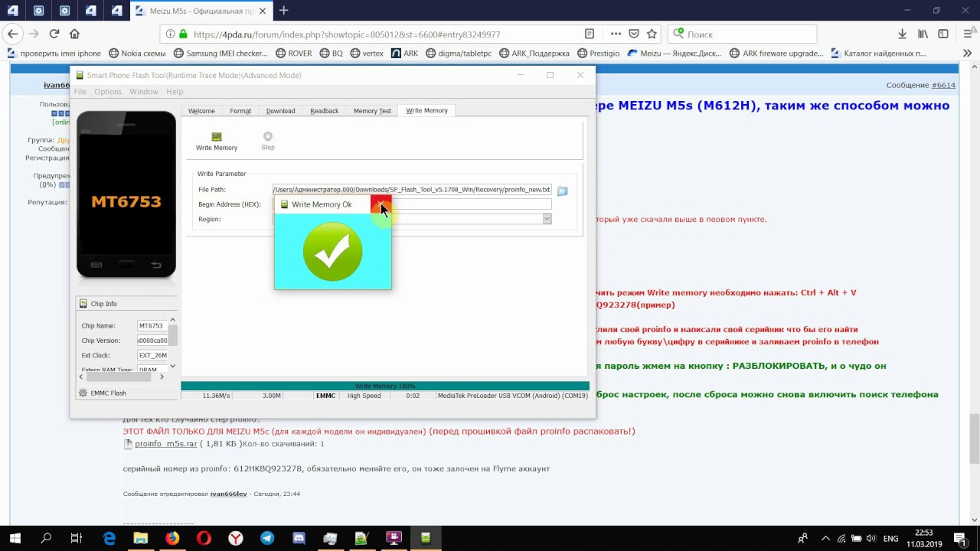This screenshot has width=980, height=551.
Task: Open the file browse folder icon
Action: point(563,191)
